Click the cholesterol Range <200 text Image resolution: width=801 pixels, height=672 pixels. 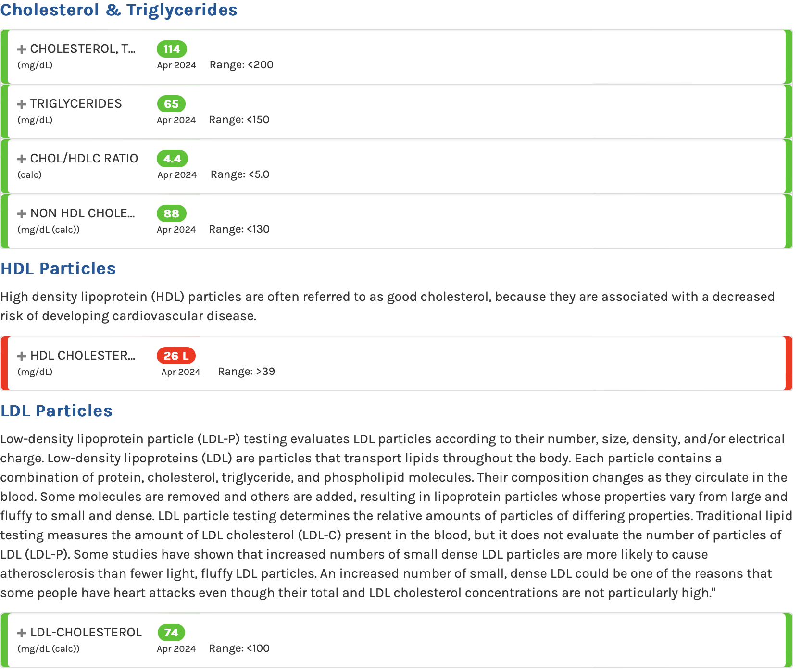tap(241, 65)
